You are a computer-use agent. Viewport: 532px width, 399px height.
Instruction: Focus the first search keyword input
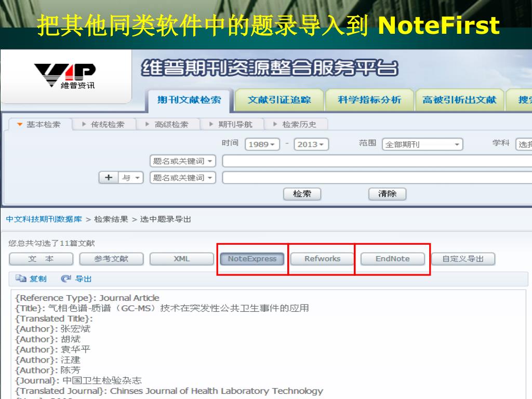[377, 161]
